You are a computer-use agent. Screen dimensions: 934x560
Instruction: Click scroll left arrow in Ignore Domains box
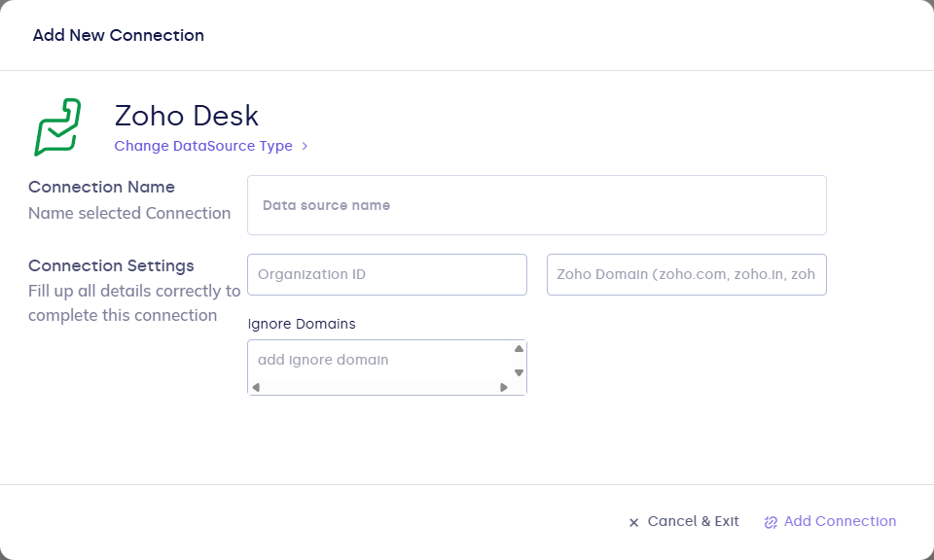(x=256, y=387)
